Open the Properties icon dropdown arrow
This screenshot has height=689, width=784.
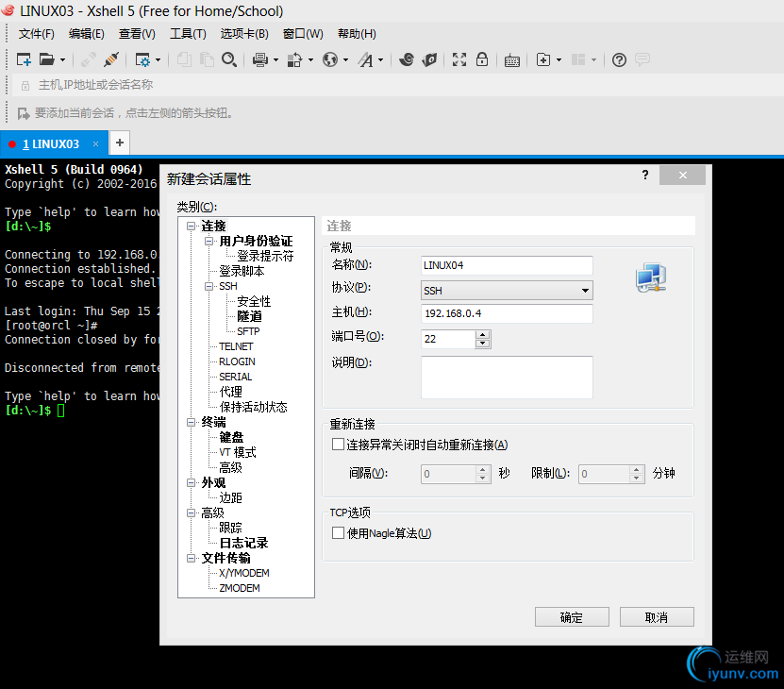[158, 60]
